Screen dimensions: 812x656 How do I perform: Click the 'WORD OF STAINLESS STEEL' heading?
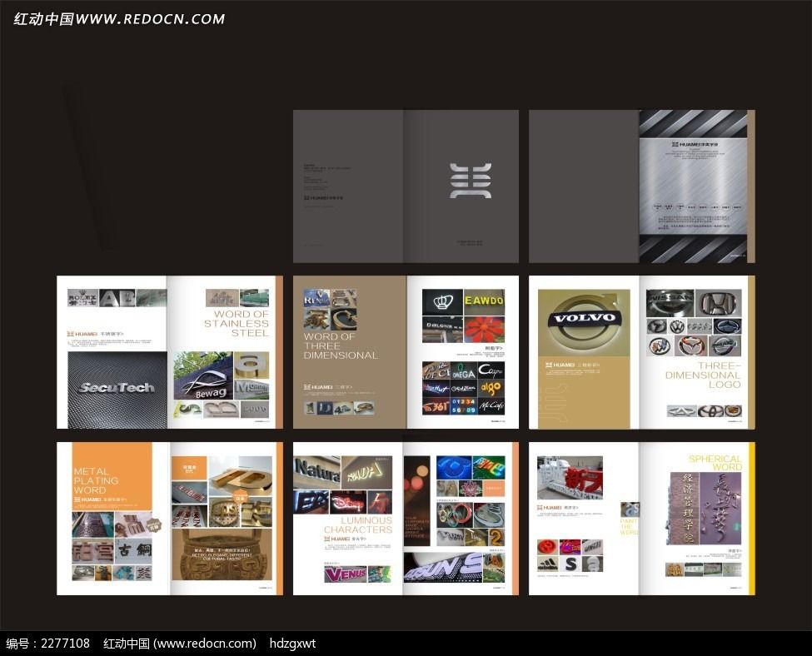tap(237, 323)
